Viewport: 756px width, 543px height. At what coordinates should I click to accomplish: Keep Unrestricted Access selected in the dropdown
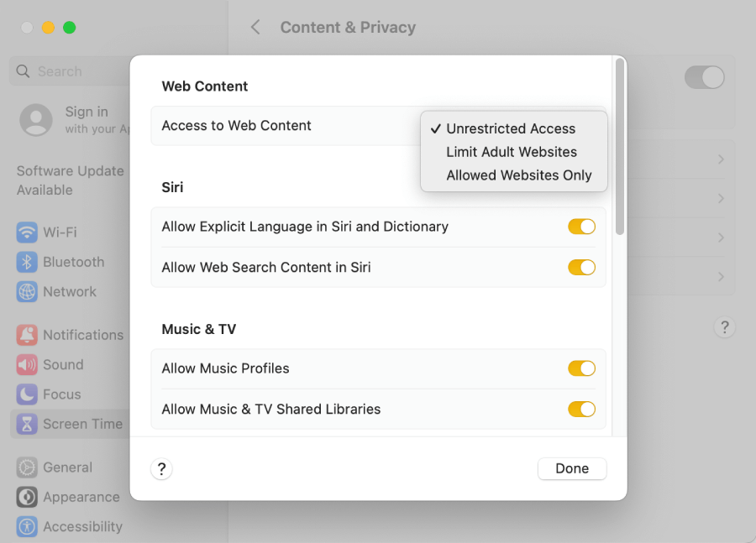512,128
